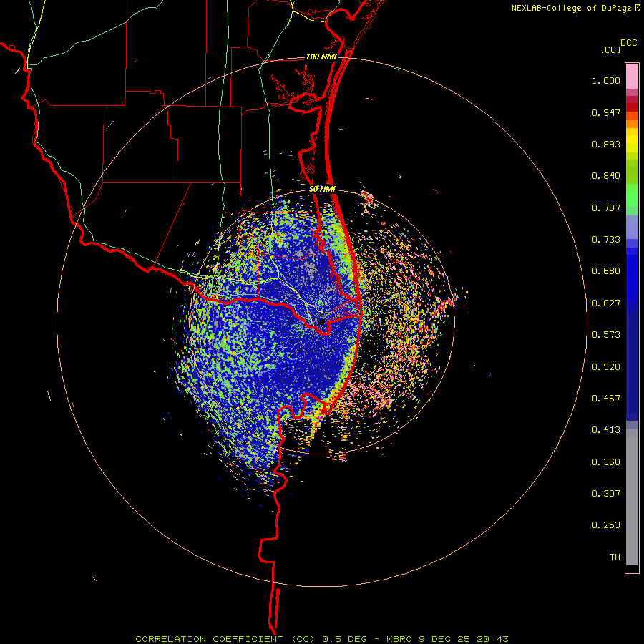The width and height of the screenshot is (644, 644).
Task: Click the red segment of the color bar
Action: coord(632,107)
